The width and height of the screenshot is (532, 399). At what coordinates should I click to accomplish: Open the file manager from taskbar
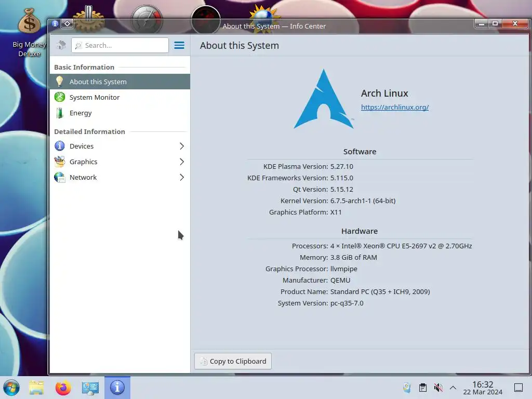36,388
